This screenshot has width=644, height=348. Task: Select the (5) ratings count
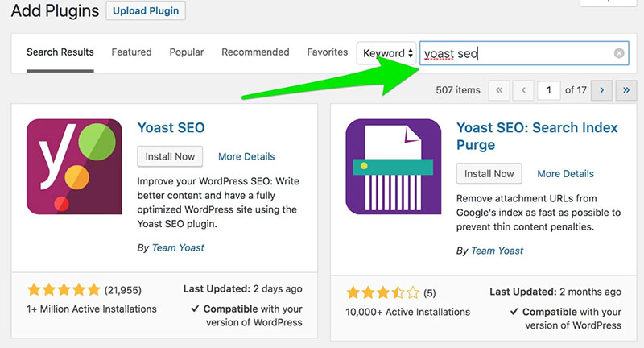tap(430, 293)
